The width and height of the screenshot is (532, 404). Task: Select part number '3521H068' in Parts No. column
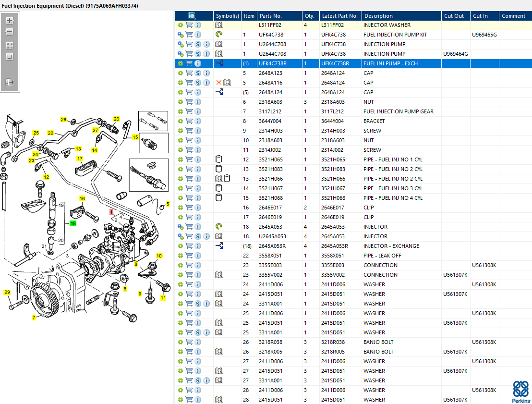click(x=270, y=198)
